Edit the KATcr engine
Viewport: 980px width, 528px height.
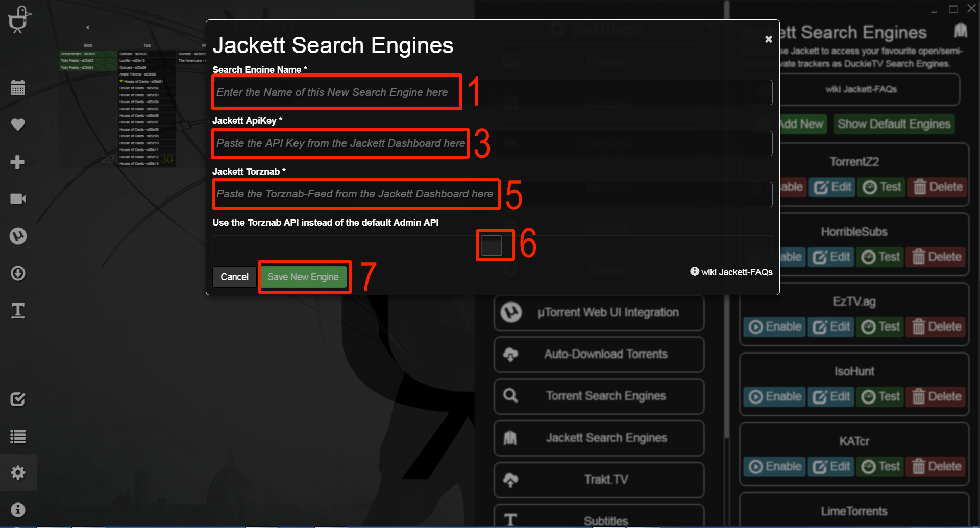(x=831, y=467)
